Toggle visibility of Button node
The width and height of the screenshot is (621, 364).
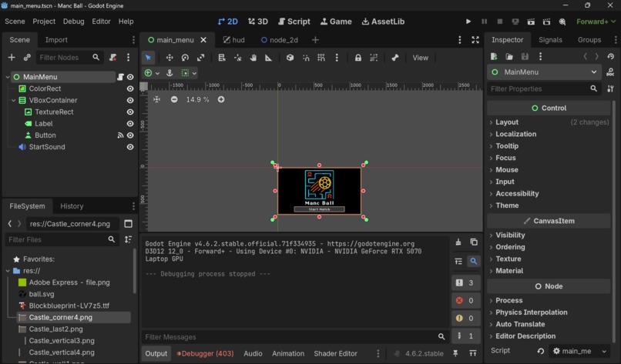pyautogui.click(x=130, y=135)
